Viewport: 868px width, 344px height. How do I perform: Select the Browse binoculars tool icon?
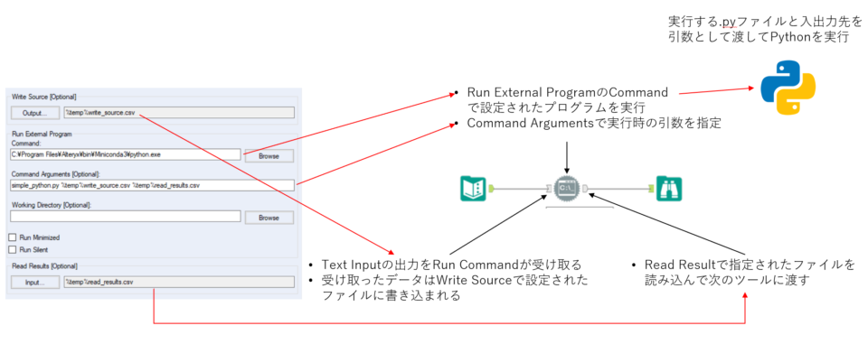pos(669,188)
